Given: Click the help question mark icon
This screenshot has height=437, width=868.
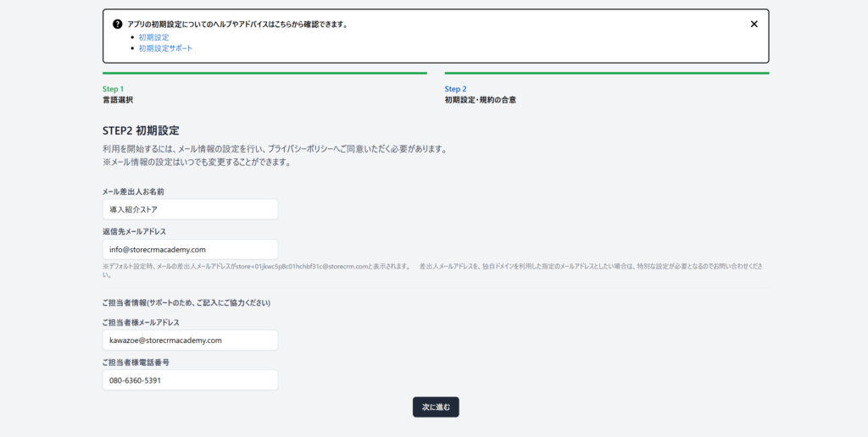Looking at the screenshot, I should [117, 25].
